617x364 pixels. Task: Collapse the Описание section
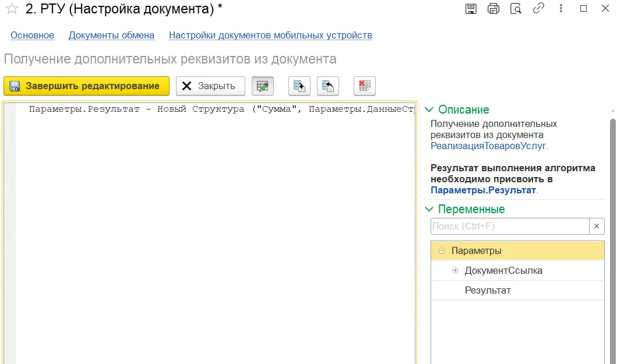point(429,109)
